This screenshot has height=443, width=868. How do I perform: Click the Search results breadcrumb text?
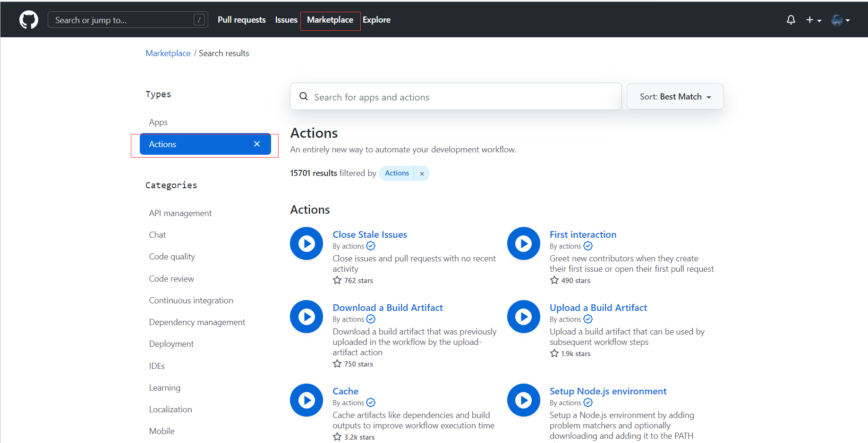224,53
